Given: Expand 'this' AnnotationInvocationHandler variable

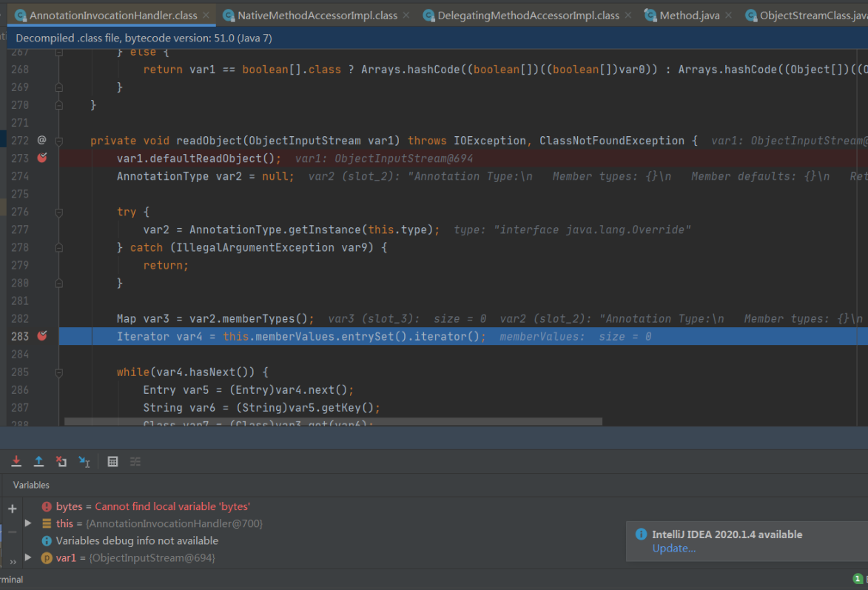Looking at the screenshot, I should pyautogui.click(x=28, y=523).
